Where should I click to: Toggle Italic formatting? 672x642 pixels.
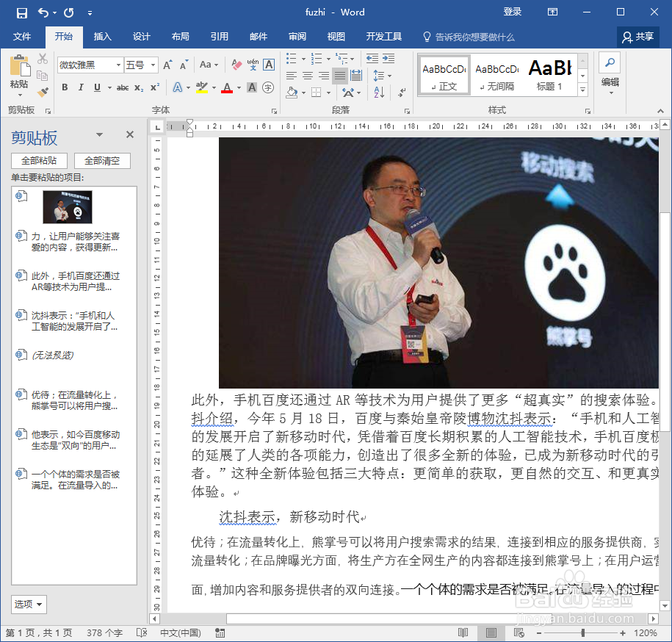coord(81,88)
